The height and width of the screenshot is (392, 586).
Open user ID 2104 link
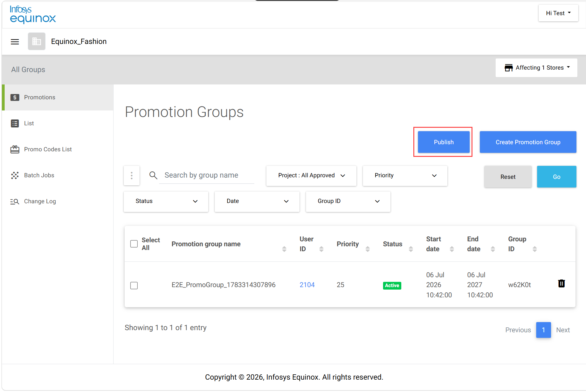[307, 285]
